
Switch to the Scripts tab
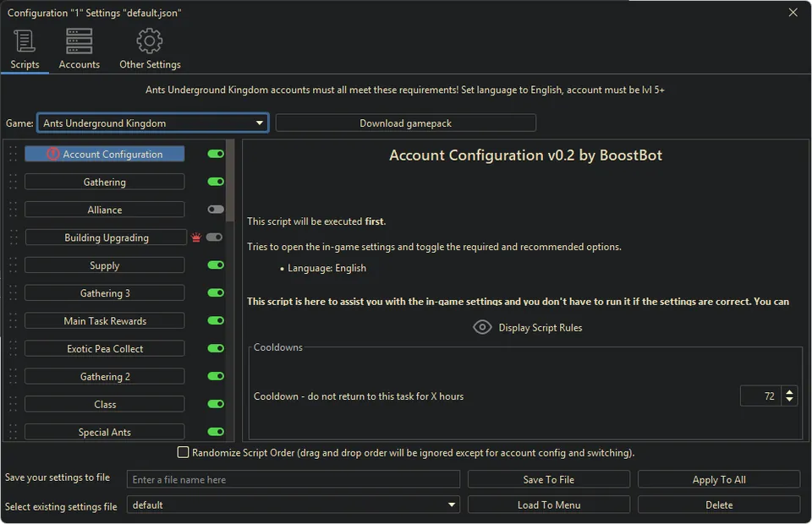25,49
